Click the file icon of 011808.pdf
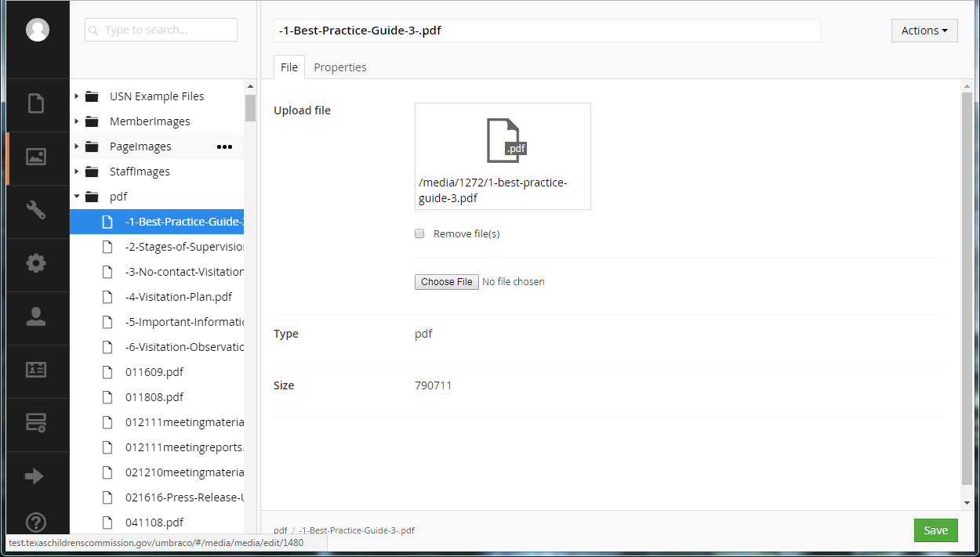Image resolution: width=980 pixels, height=557 pixels. [x=108, y=397]
